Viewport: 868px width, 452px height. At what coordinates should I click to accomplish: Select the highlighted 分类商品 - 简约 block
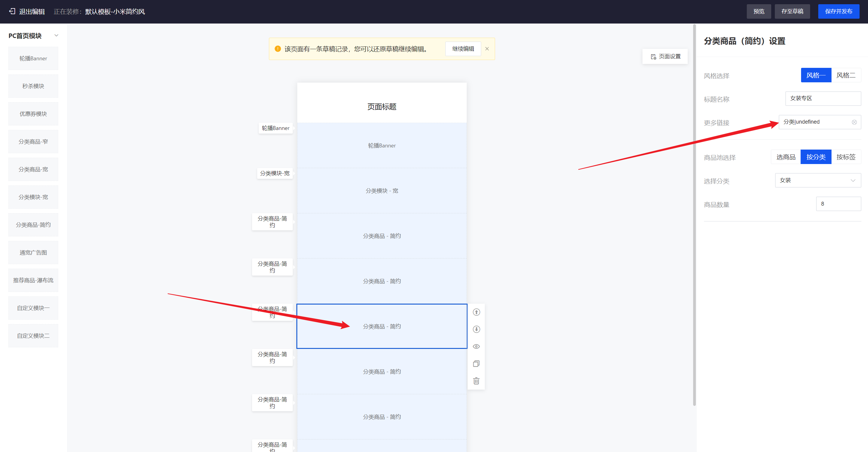(382, 326)
